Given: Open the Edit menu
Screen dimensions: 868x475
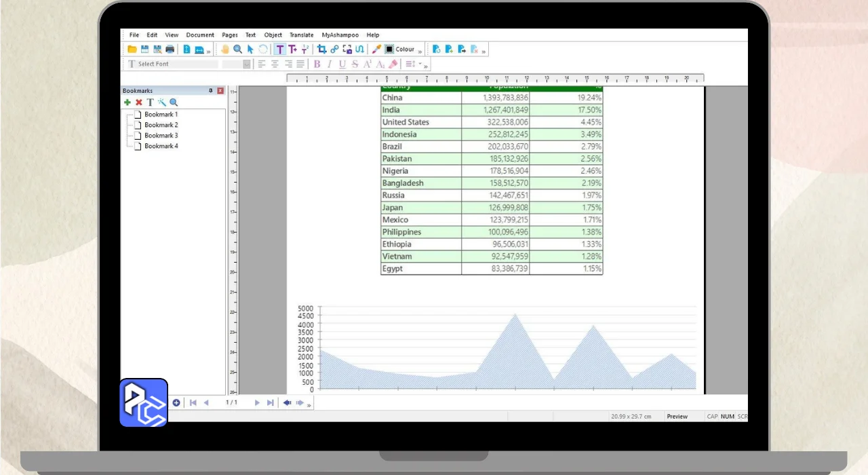Looking at the screenshot, I should click(152, 35).
